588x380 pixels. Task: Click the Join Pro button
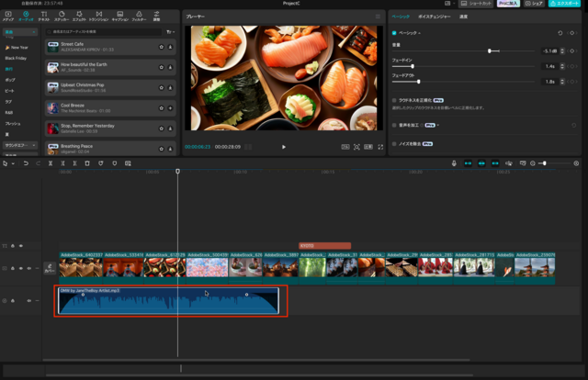click(x=508, y=4)
